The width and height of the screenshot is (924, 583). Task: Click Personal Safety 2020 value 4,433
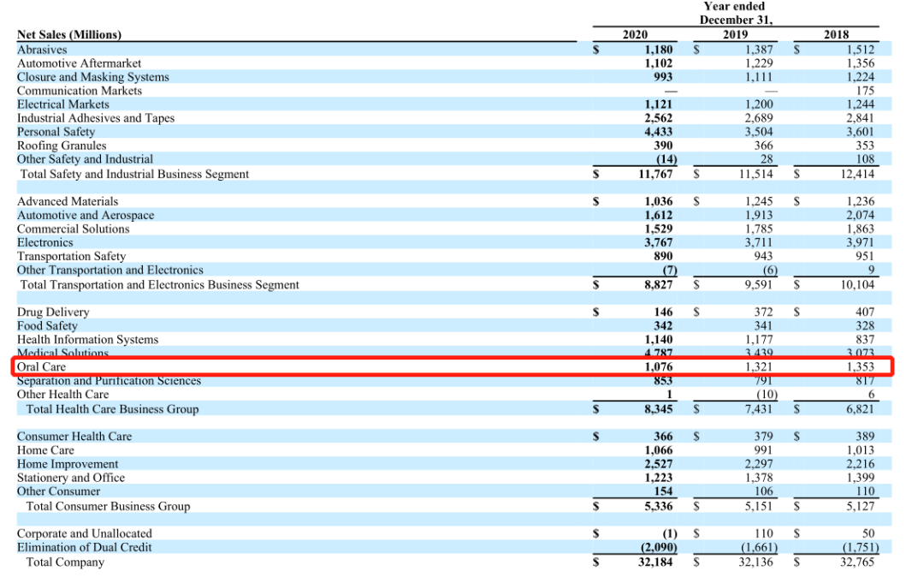pos(658,132)
